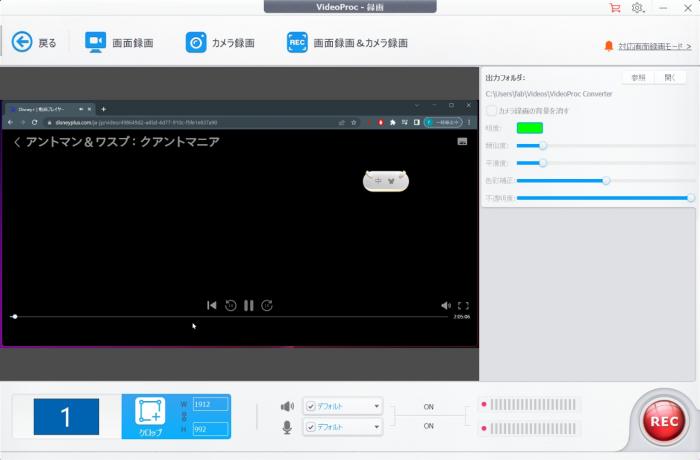Click the floating IME widget showing 中

coord(386,181)
